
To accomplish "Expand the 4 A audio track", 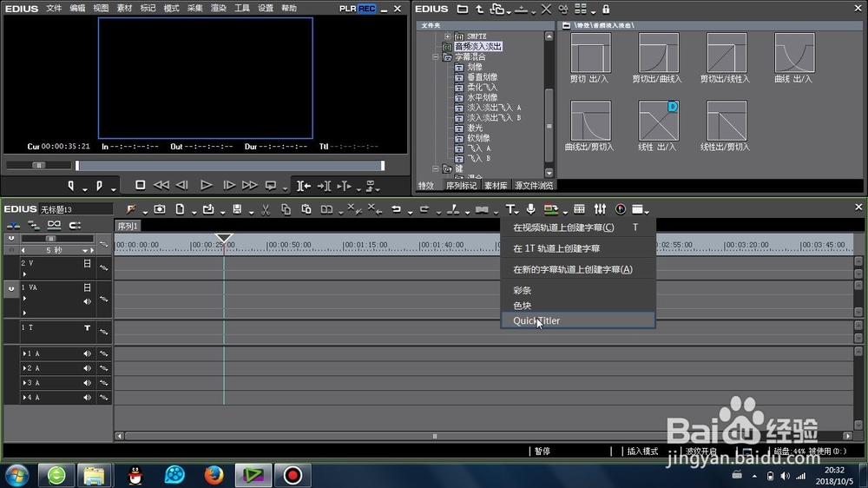I will 23,397.
